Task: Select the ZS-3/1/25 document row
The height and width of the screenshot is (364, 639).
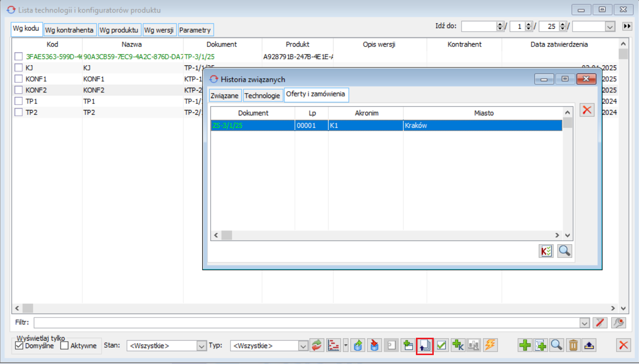Action: [x=387, y=125]
